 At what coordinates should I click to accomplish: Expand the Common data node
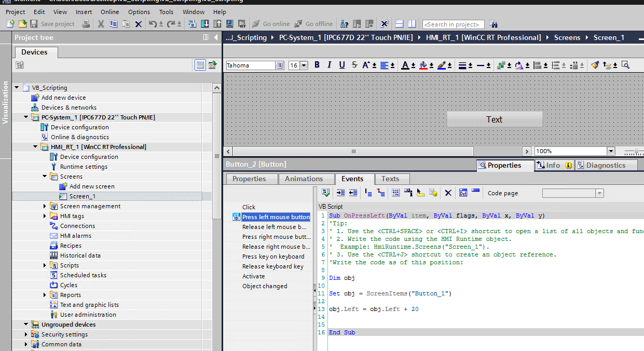pos(26,344)
